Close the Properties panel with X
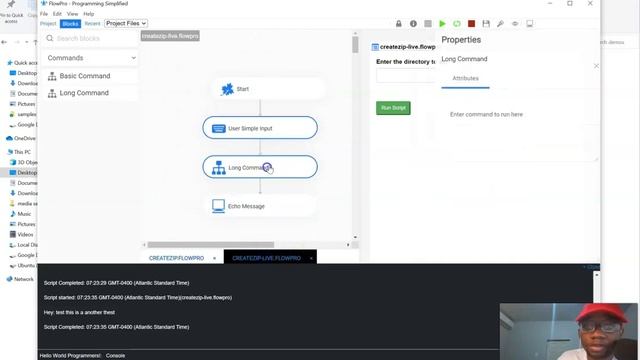 596,66
